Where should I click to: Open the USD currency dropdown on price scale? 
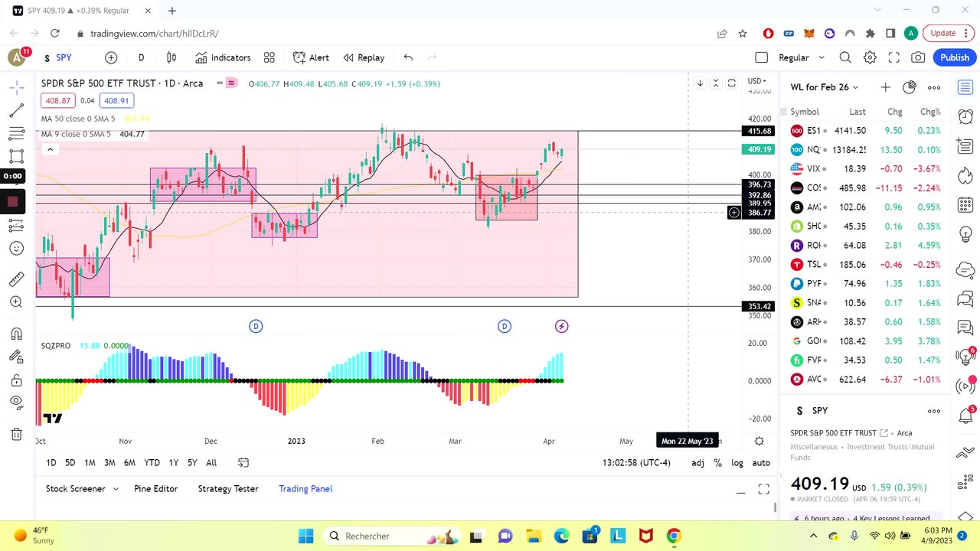pyautogui.click(x=756, y=81)
